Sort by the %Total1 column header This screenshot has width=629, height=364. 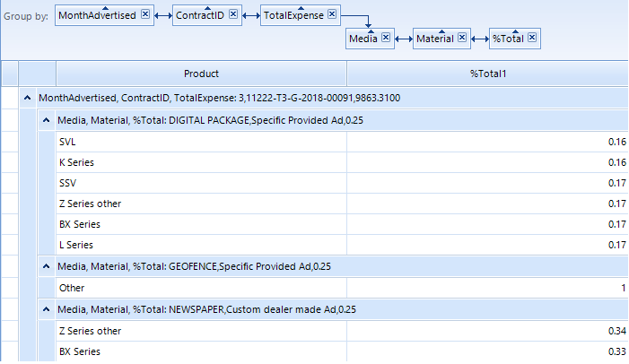click(x=488, y=74)
